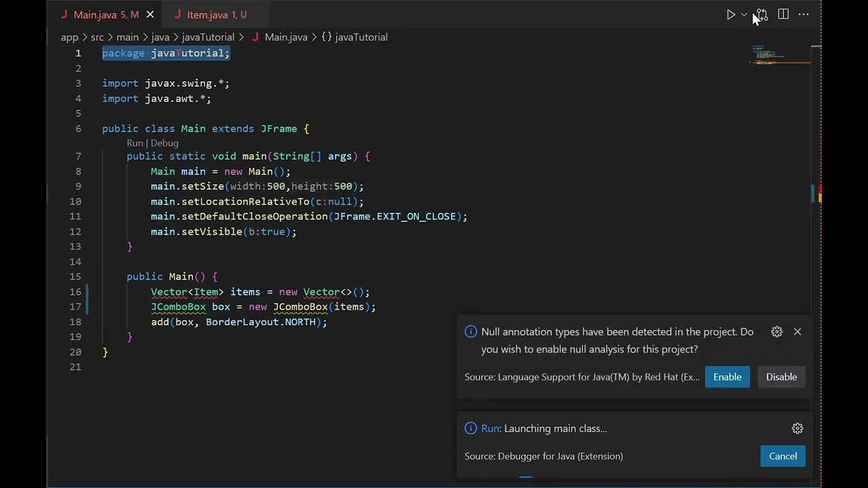This screenshot has width=868, height=488.
Task: Click 'setLocationRelativeTo' on line 10
Action: point(245,201)
